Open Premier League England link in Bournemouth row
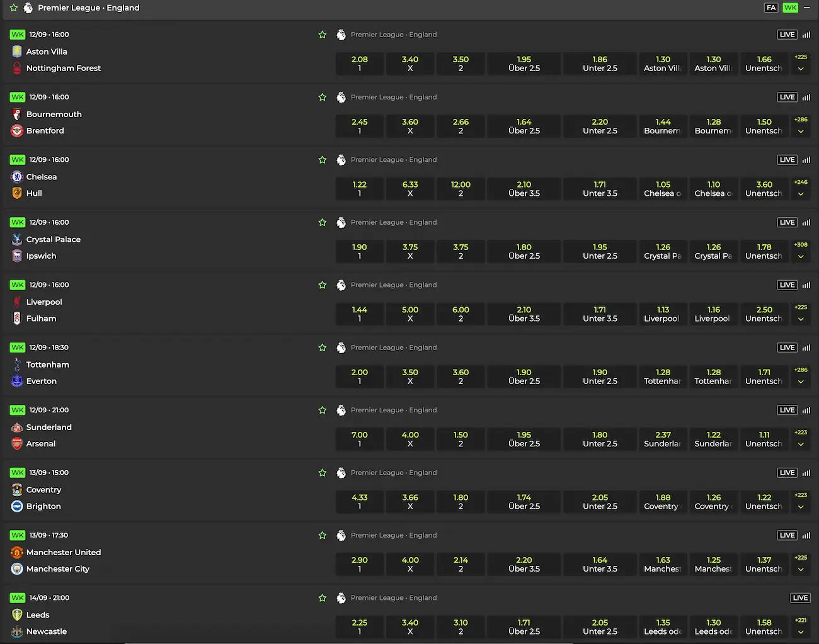The width and height of the screenshot is (819, 644). click(394, 97)
